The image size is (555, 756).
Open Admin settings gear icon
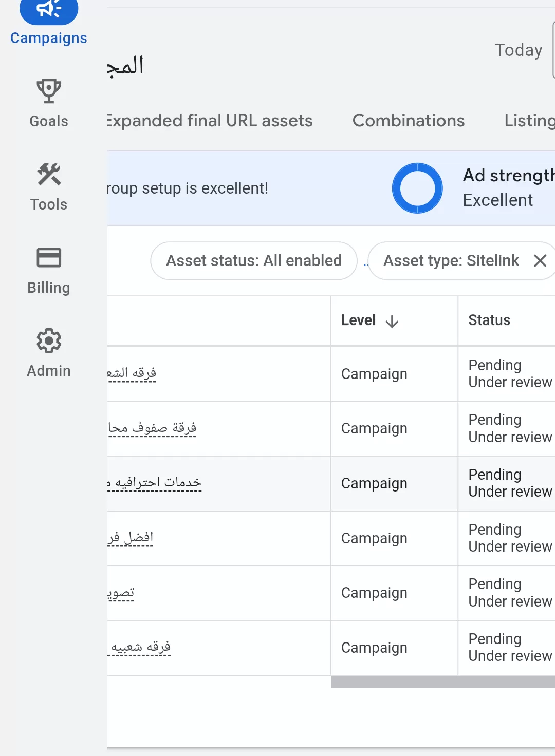[x=48, y=341]
